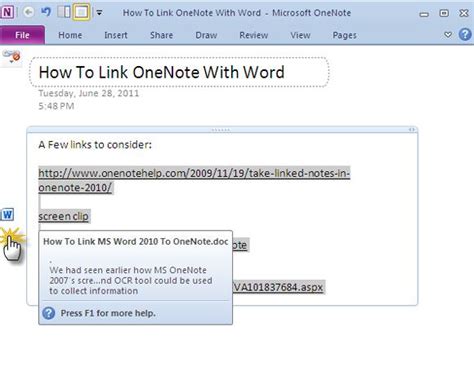Open the Review tab
Screen dimensions: 474x376
click(x=253, y=35)
